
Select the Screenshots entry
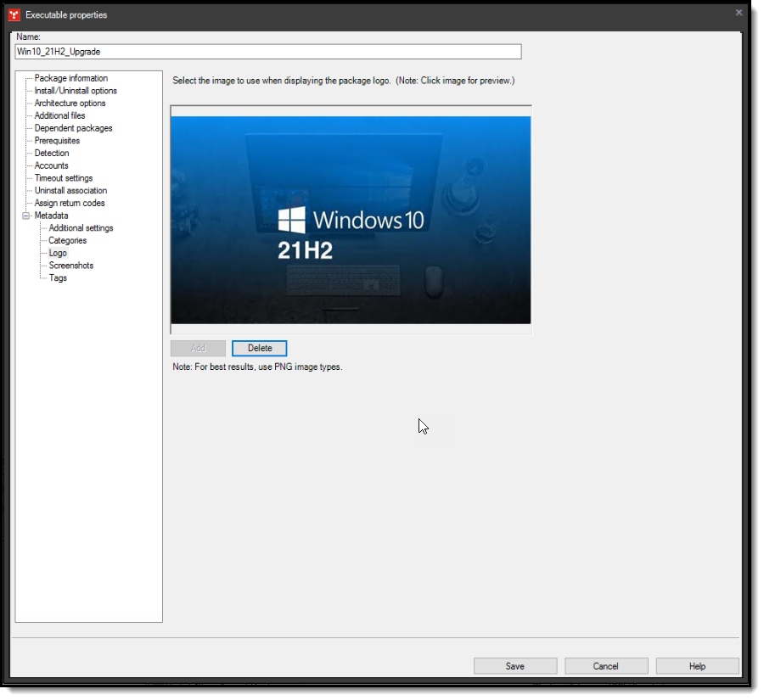(70, 265)
